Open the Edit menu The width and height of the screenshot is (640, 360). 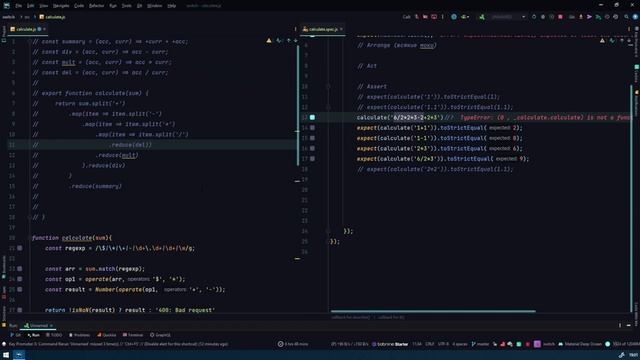(x=31, y=6)
